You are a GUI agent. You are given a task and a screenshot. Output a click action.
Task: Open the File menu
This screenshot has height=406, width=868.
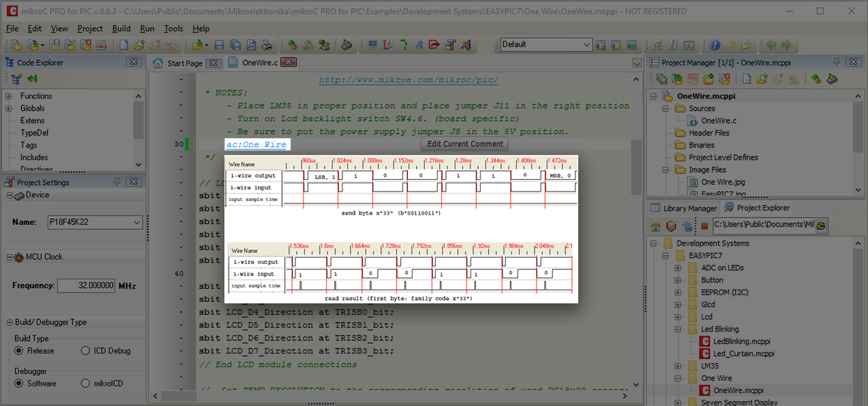click(x=12, y=29)
